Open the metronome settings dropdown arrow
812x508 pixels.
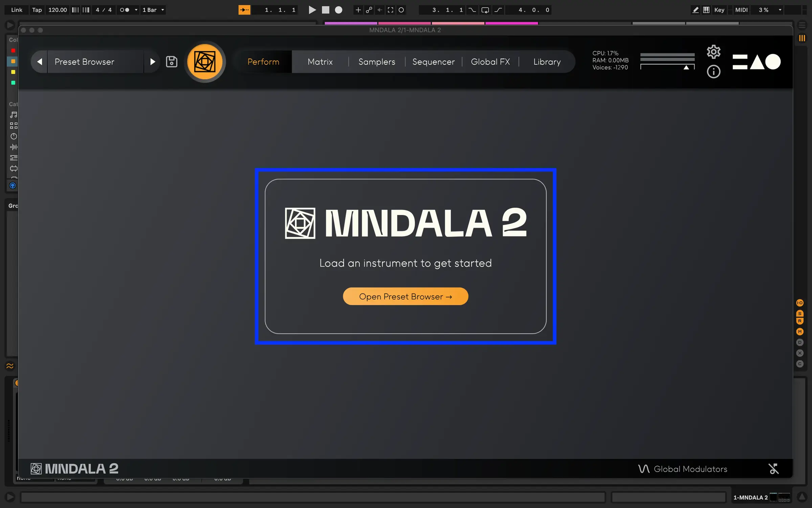[136, 10]
